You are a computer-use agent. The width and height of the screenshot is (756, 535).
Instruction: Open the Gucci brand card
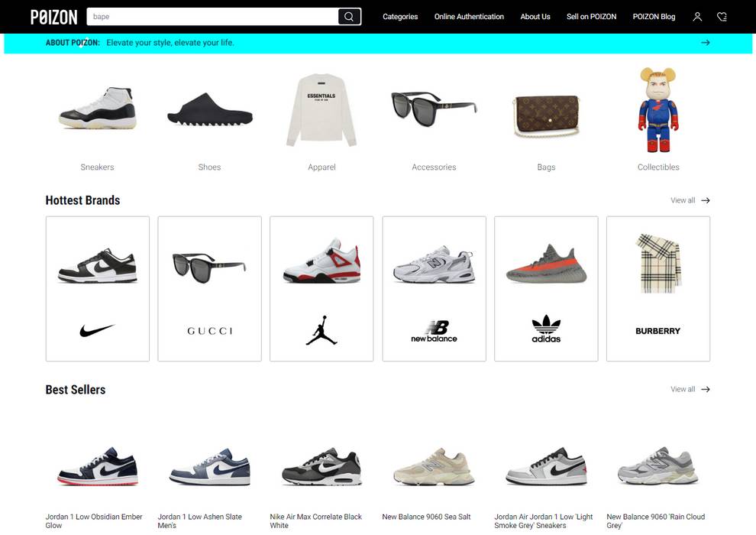coord(209,289)
